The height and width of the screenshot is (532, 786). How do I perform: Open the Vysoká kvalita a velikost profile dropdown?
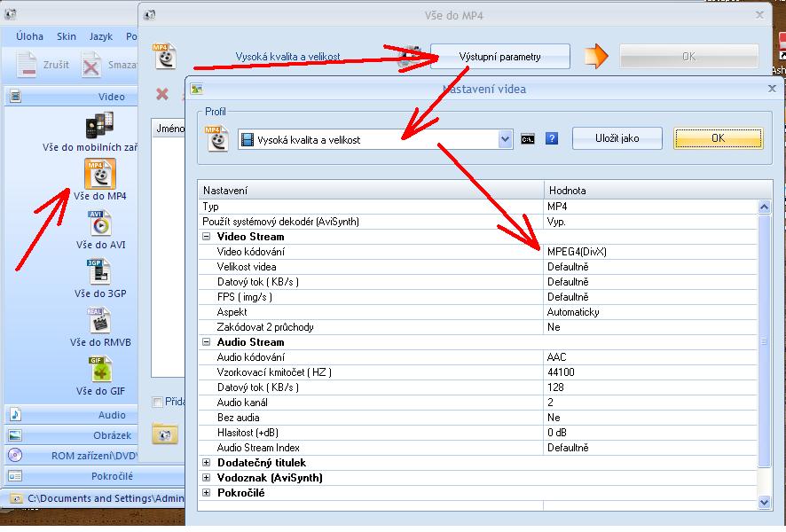pyautogui.click(x=506, y=139)
